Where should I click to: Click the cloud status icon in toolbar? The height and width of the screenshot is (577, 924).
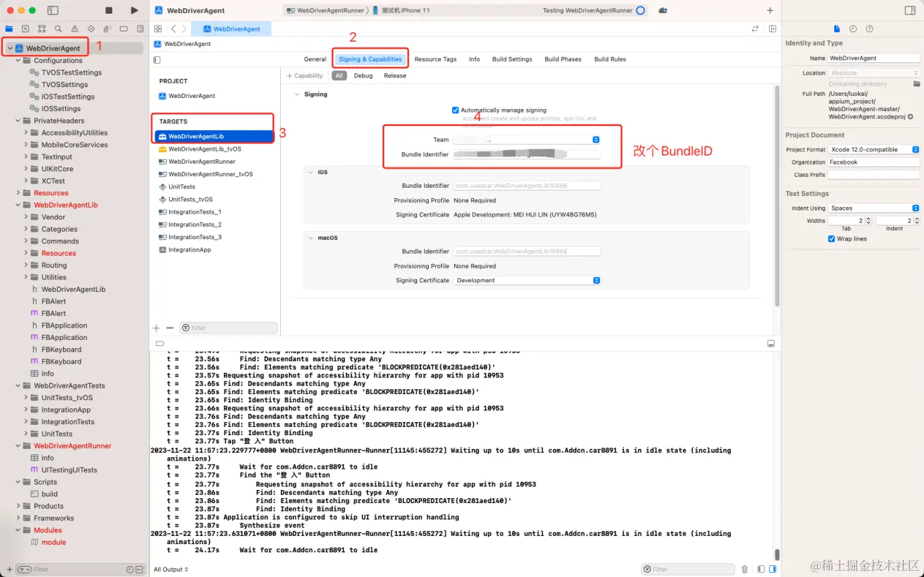tap(663, 10)
